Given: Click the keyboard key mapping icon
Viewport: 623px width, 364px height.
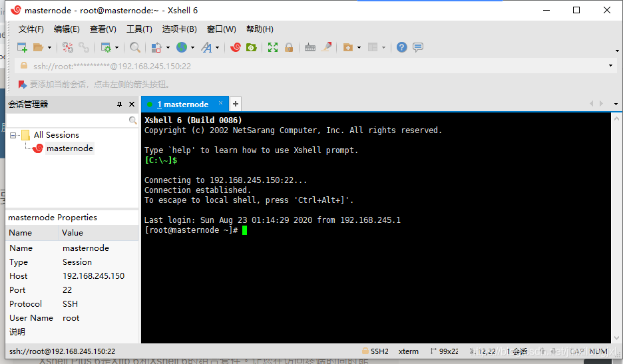Looking at the screenshot, I should click(310, 47).
